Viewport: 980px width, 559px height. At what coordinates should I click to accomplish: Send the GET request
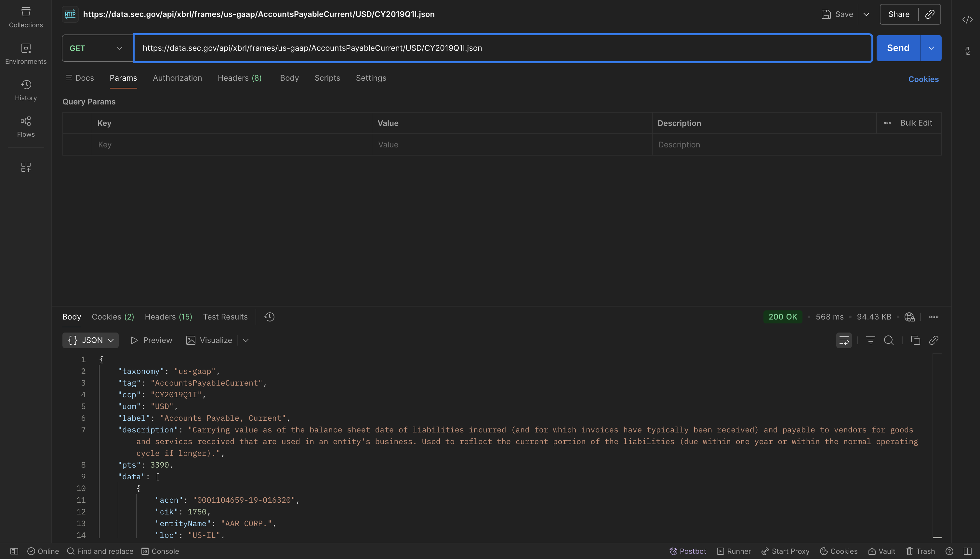[x=898, y=48]
